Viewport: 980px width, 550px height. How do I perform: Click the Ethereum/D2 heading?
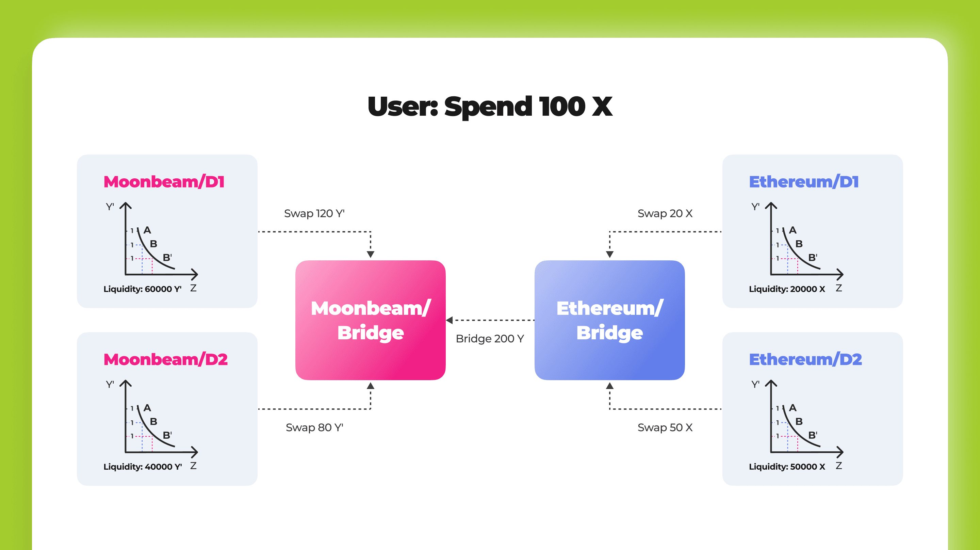coord(805,360)
